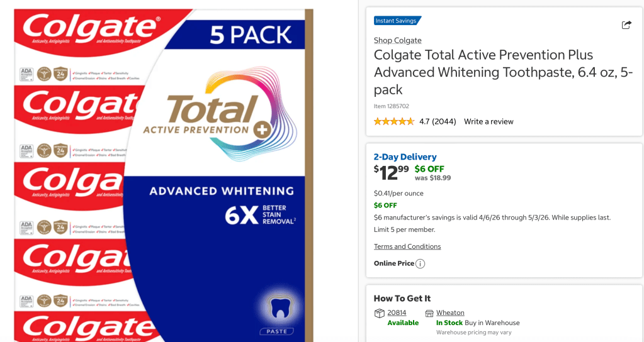Open the Shop Colgate link

pyautogui.click(x=397, y=40)
